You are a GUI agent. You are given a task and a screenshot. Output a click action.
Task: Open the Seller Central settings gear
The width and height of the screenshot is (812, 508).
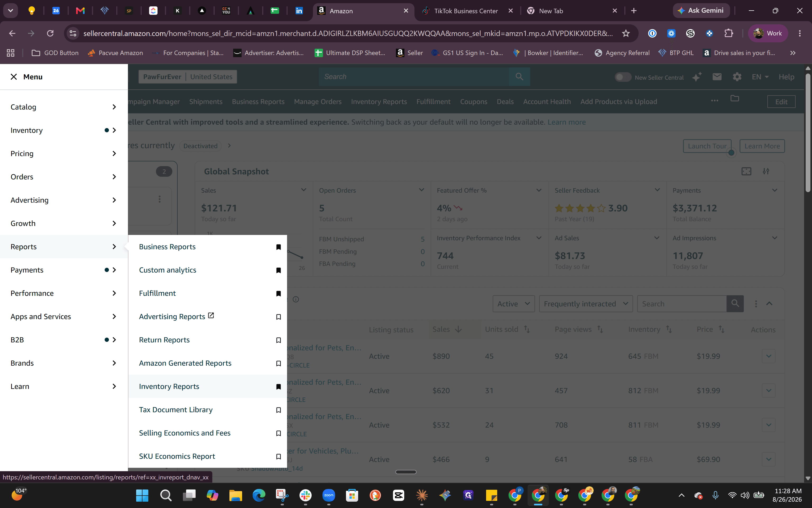[x=737, y=77]
